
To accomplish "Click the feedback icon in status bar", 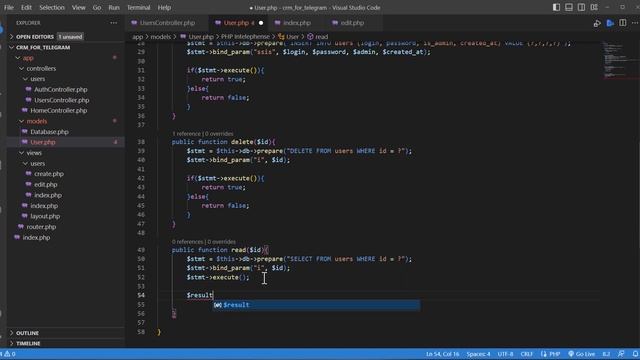I will point(621,354).
